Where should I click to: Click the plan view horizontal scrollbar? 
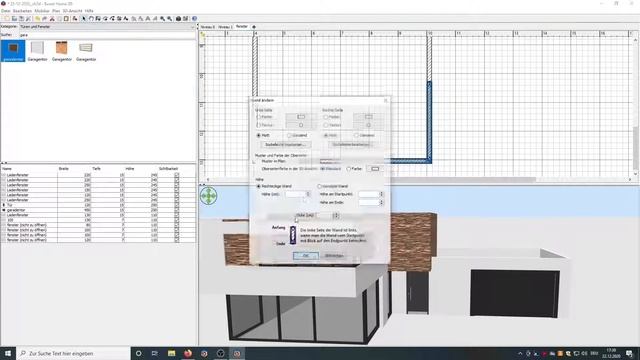418,180
